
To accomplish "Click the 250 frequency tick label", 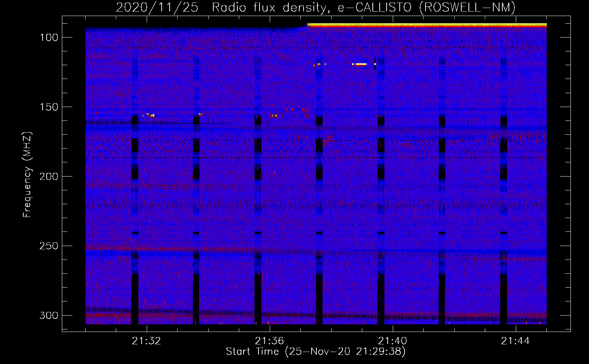I will [x=49, y=246].
